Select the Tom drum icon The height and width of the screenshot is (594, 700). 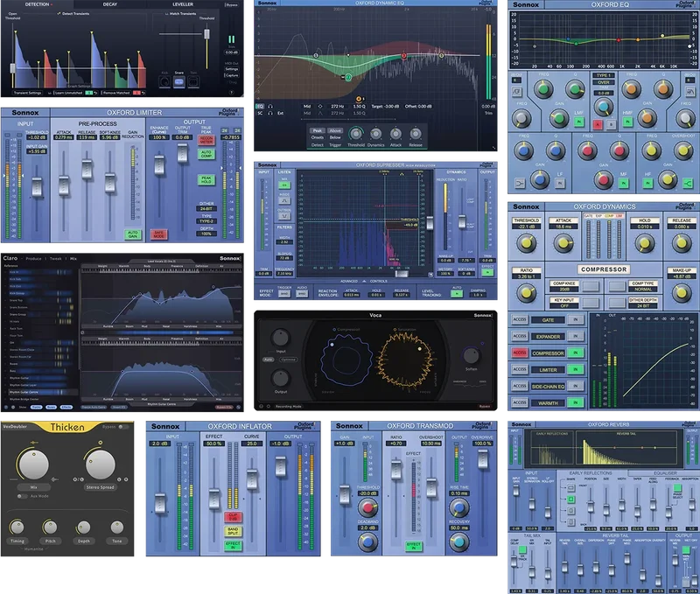click(x=193, y=82)
